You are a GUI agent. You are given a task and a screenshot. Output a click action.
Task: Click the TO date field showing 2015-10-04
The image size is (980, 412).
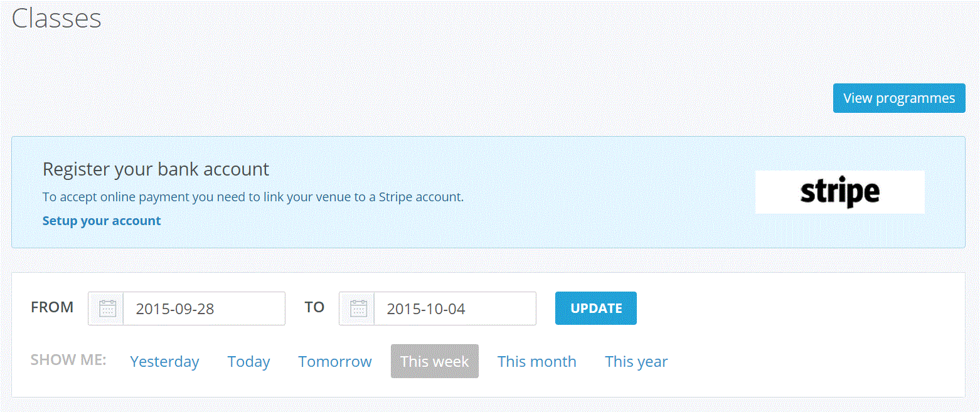coord(454,309)
